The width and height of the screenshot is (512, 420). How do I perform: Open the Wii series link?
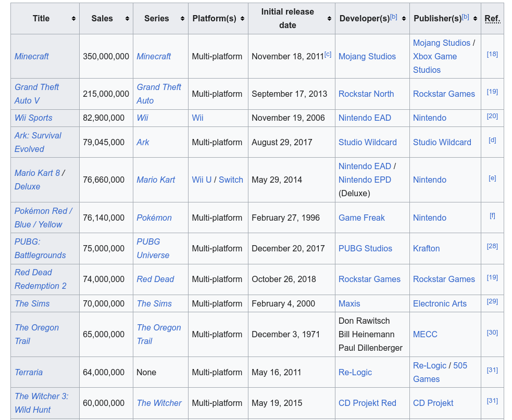(x=142, y=118)
